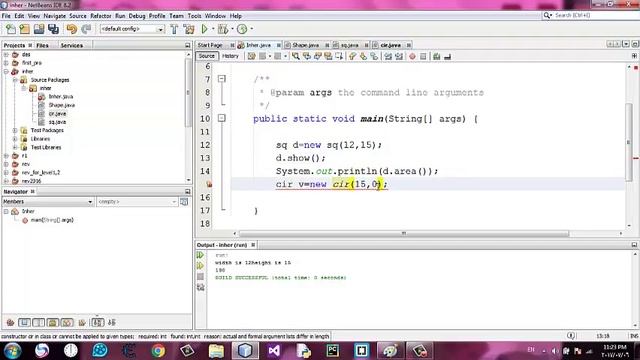Toggle the fourth Navigator filter button
Viewport: 640px width, 360px height.
pyautogui.click(x=53, y=322)
